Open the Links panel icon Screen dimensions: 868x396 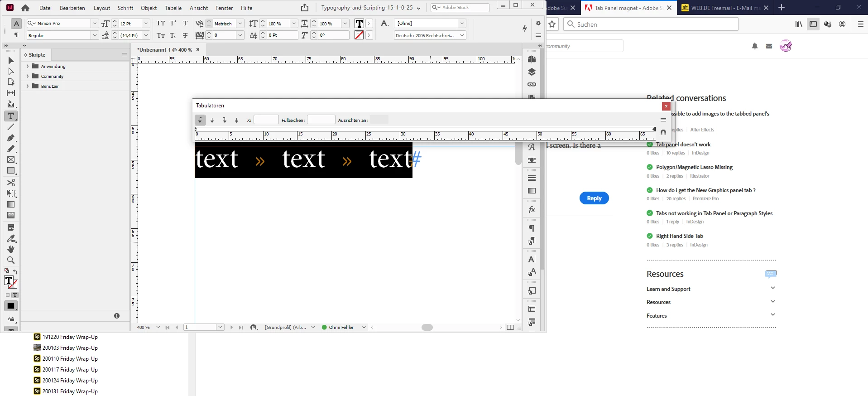(532, 84)
